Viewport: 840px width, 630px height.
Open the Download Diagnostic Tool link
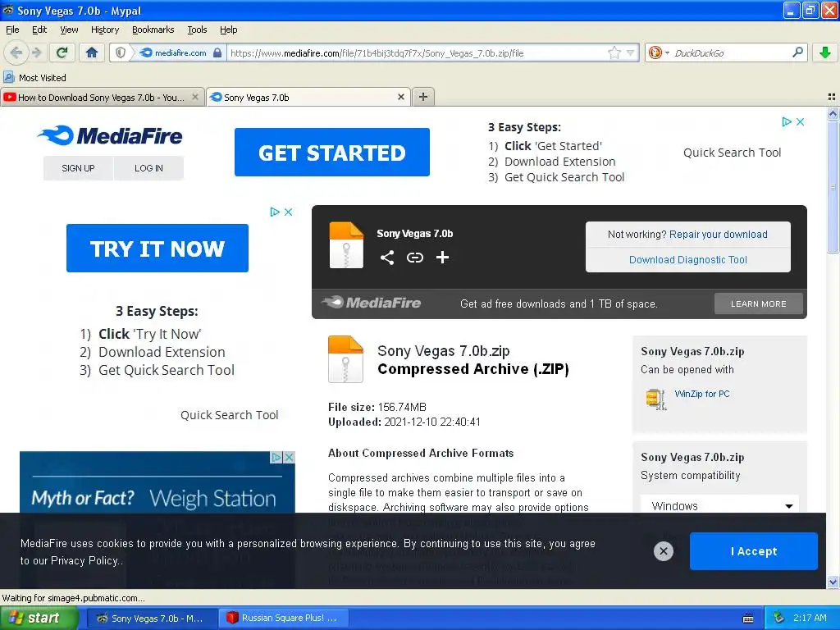(x=688, y=260)
